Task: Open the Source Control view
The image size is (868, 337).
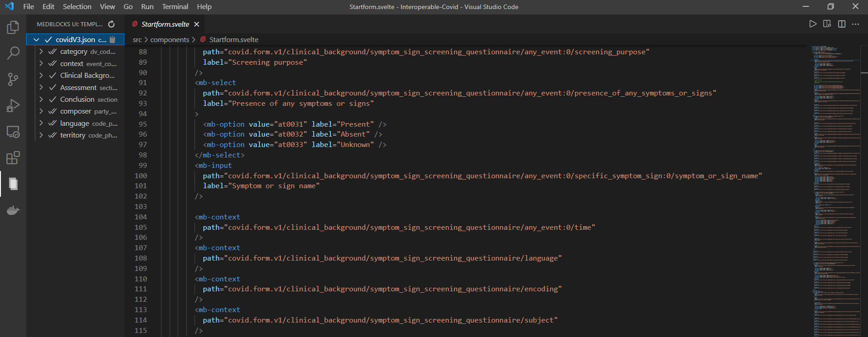Action: click(13, 80)
